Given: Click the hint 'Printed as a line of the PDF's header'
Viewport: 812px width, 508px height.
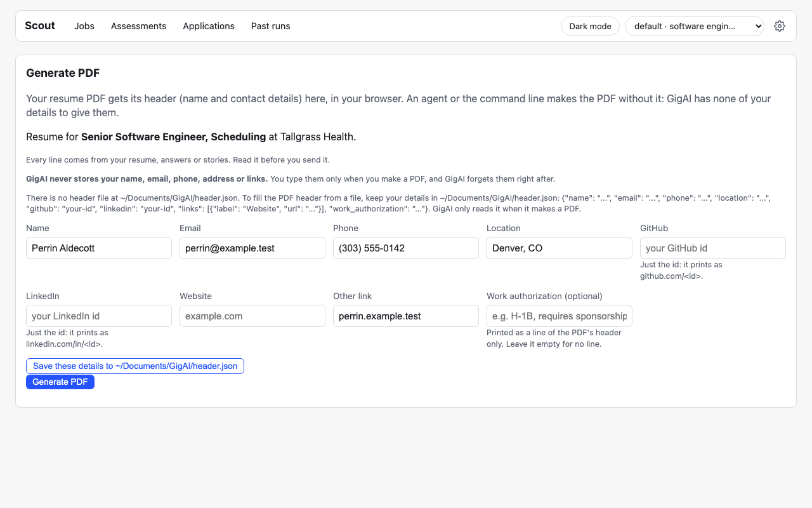Looking at the screenshot, I should coord(554,338).
